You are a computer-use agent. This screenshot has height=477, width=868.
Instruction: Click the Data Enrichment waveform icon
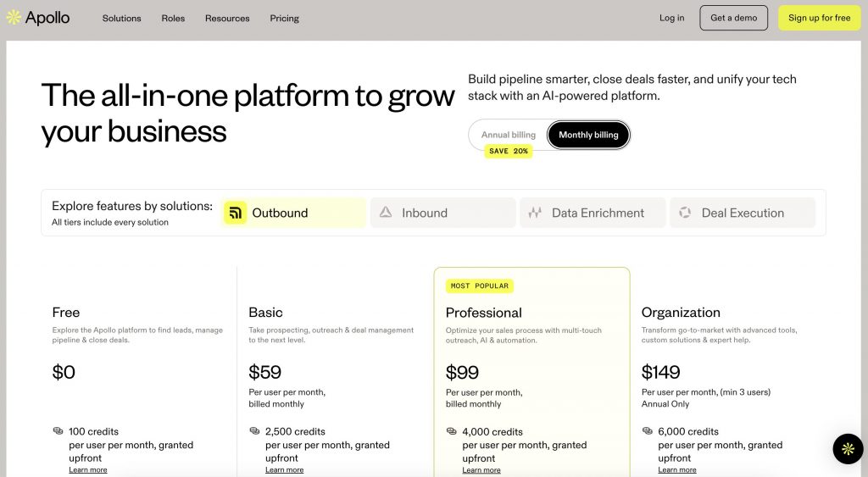tap(535, 214)
